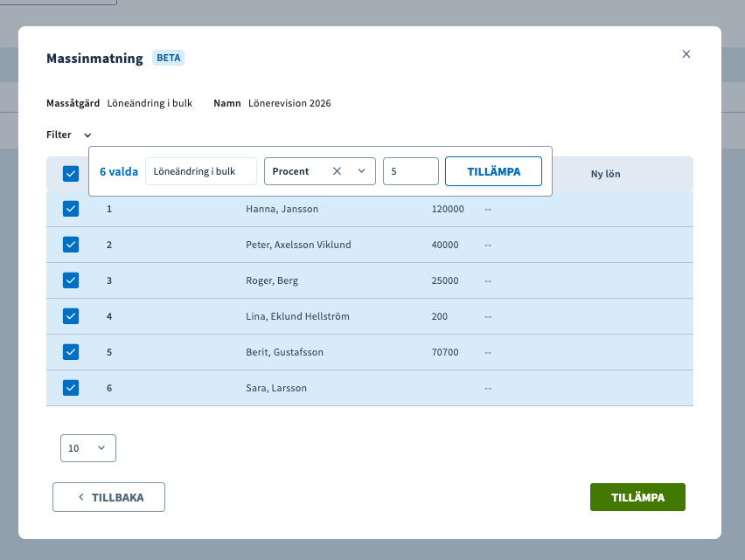Screen dimensions: 745x560
Task: Focus the percentage value field showing 5
Action: pyautogui.click(x=410, y=171)
